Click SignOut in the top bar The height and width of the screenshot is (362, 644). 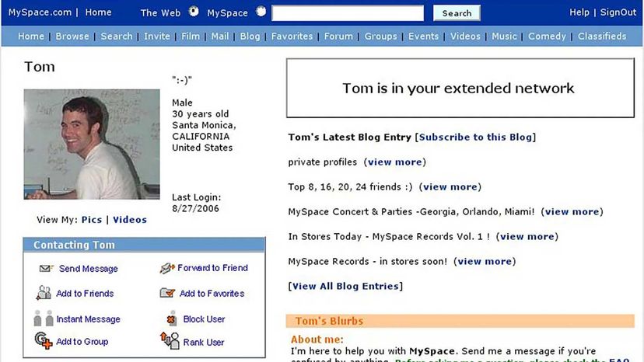(618, 12)
